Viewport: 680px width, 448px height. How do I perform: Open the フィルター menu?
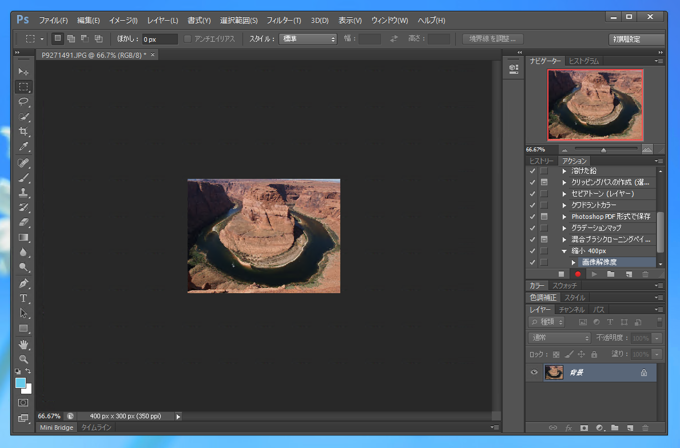[283, 20]
